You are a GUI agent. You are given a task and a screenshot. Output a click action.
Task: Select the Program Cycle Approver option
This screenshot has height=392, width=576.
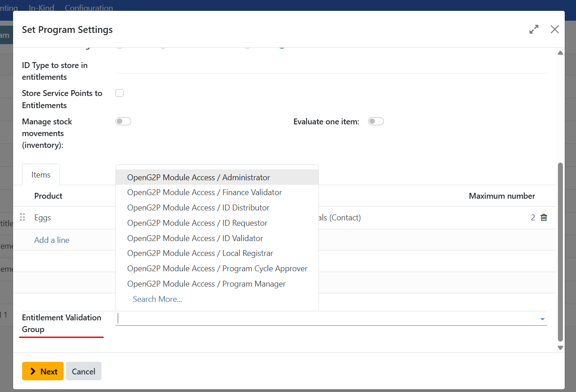click(x=217, y=269)
